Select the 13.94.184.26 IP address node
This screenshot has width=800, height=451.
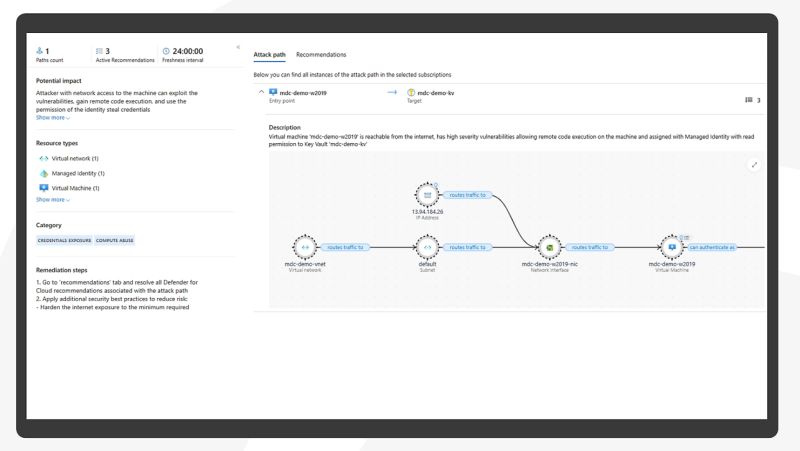click(428, 195)
